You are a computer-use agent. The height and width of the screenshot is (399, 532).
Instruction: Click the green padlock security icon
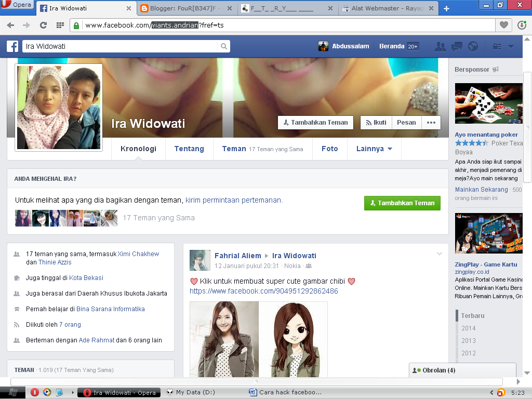[x=76, y=25]
